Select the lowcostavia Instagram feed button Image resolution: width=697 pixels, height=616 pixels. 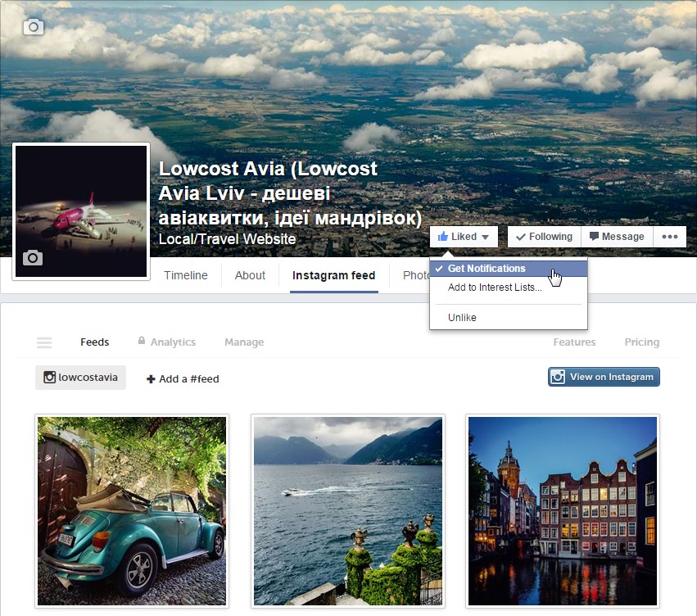click(80, 378)
